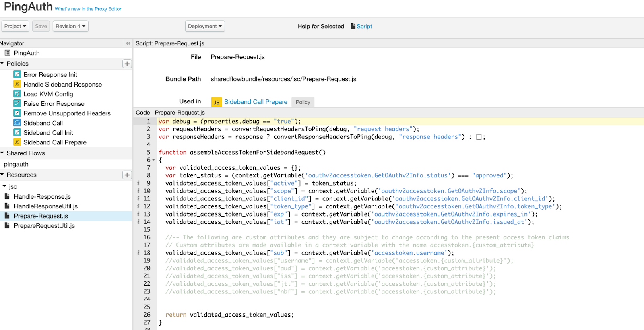Collapse the Resources section
Image resolution: width=644 pixels, height=330 pixels.
click(x=2, y=175)
